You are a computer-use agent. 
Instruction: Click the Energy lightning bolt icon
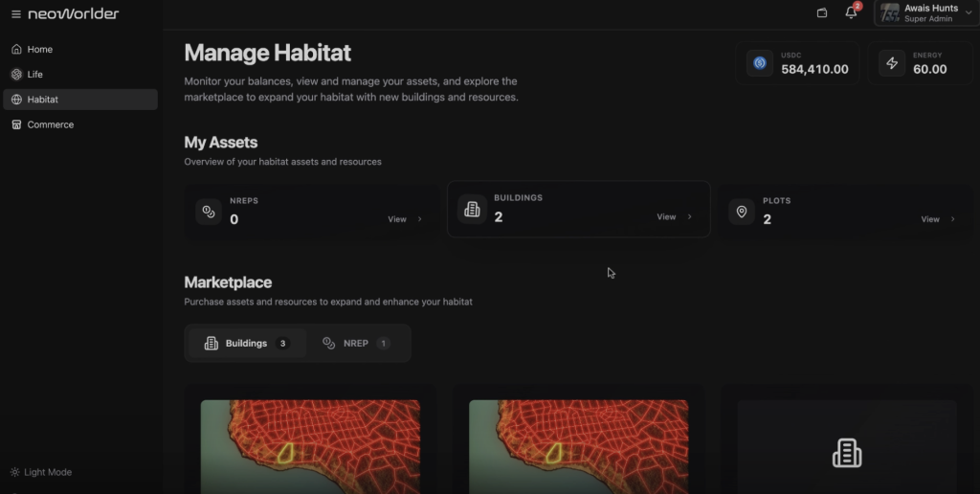pos(892,63)
